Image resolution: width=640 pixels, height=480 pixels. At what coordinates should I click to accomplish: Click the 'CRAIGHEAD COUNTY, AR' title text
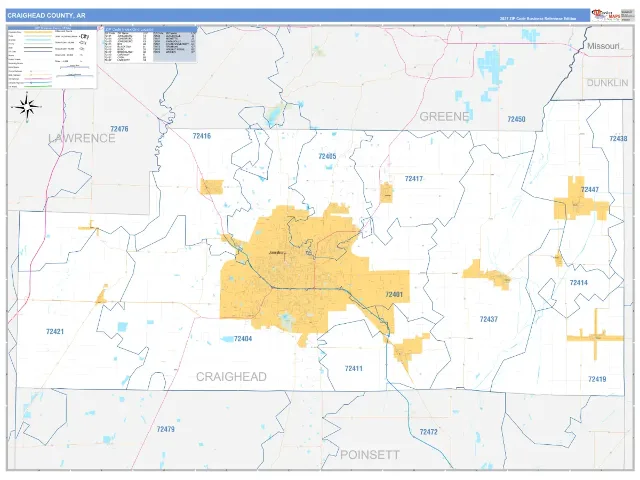click(46, 16)
